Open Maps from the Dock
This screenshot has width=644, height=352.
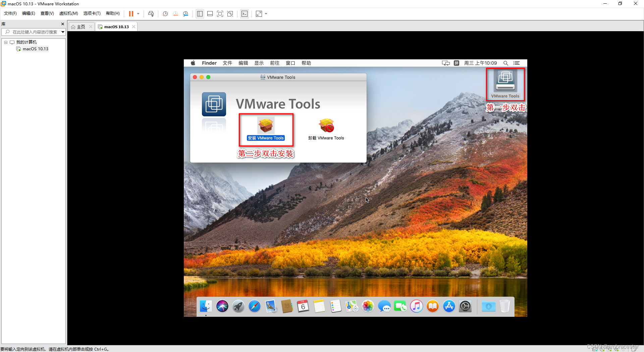click(352, 306)
